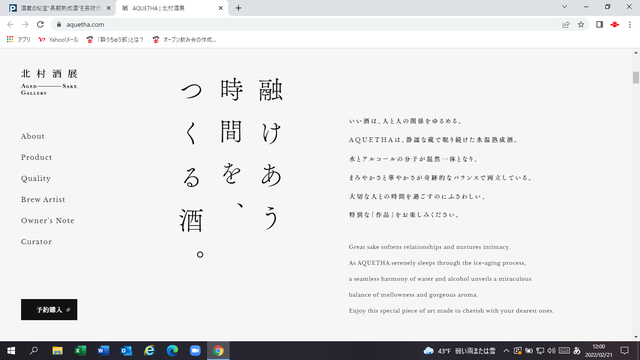
Task: Open Word from taskbar
Action: 103,351
